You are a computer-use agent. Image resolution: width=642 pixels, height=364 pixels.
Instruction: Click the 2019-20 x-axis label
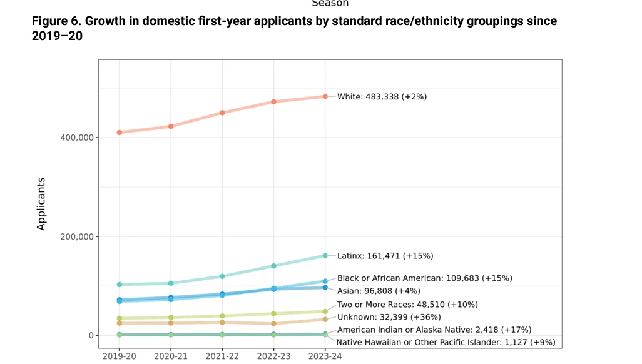coord(119,356)
